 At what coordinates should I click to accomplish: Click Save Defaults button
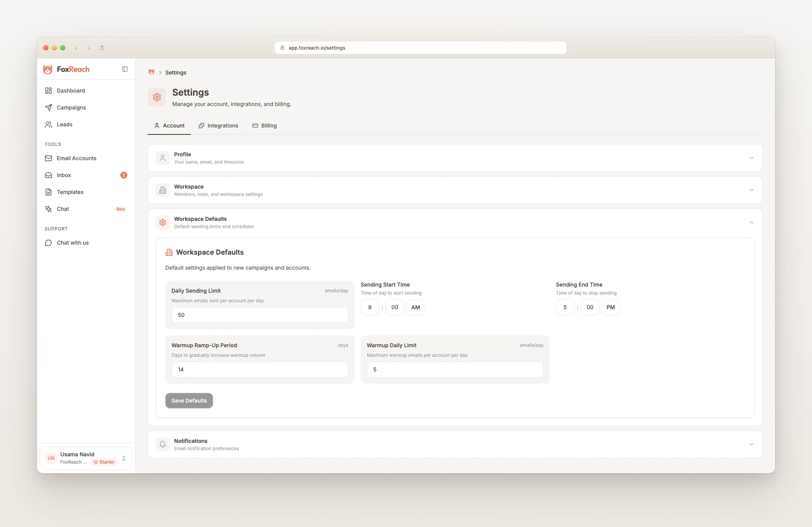pyautogui.click(x=189, y=401)
